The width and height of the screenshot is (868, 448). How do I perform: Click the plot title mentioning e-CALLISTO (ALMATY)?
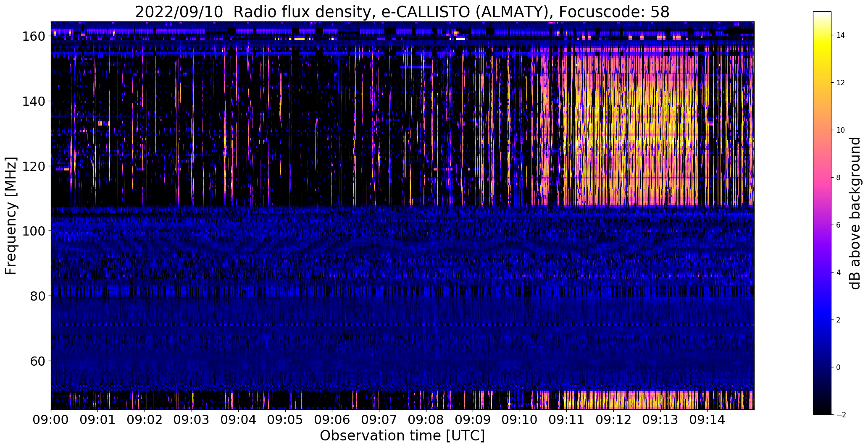pyautogui.click(x=402, y=12)
